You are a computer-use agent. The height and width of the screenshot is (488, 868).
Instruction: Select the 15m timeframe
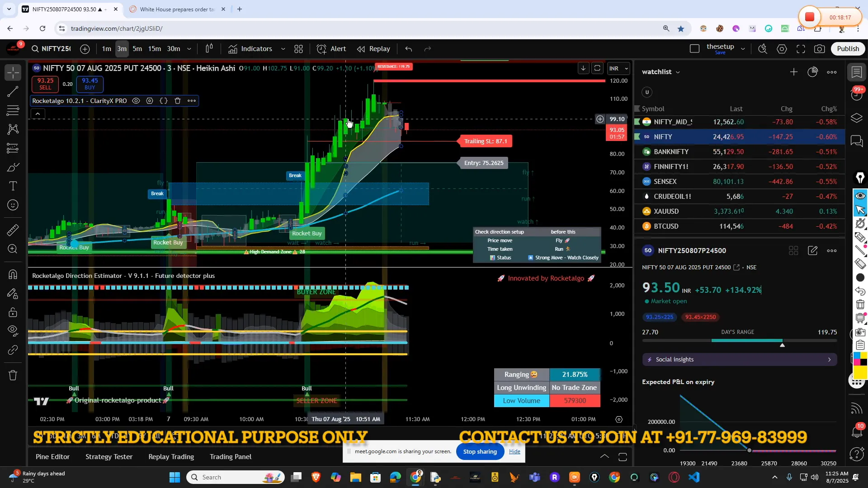tap(155, 49)
